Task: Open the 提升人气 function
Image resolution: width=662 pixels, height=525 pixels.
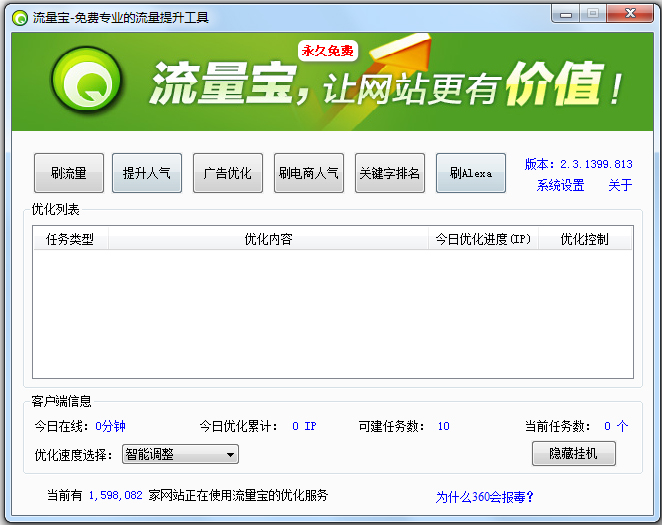Action: (147, 173)
